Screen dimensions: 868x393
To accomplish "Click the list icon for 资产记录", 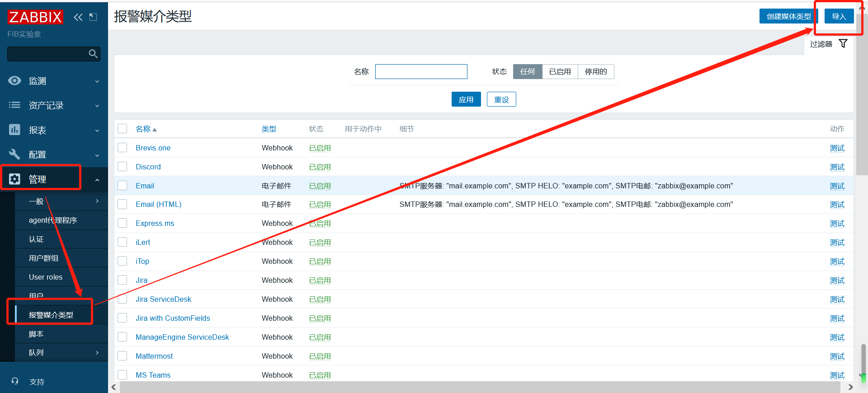I will [14, 105].
